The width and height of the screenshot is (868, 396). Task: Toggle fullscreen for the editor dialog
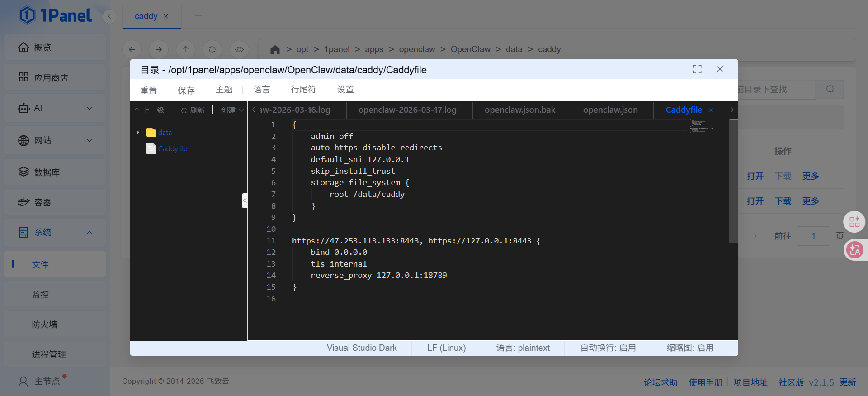click(x=697, y=69)
